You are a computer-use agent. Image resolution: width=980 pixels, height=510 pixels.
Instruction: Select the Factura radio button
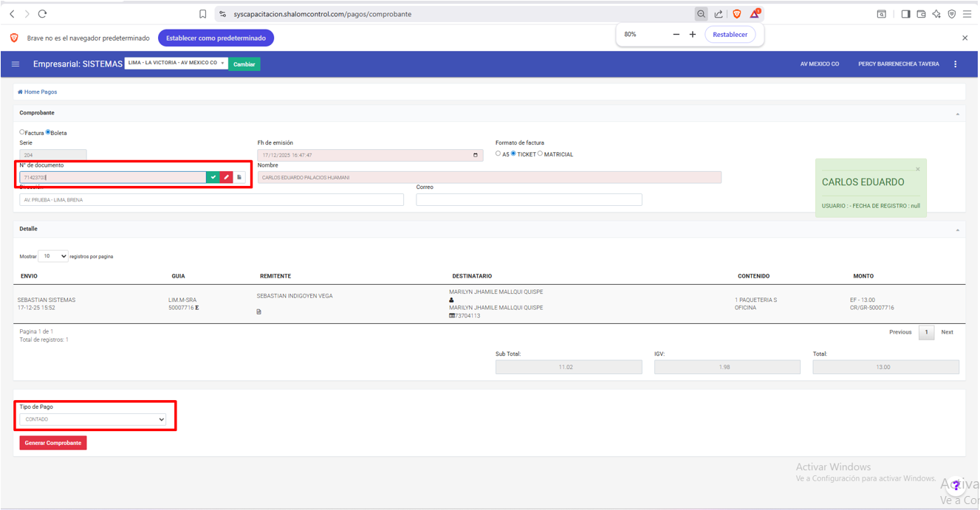click(x=22, y=133)
